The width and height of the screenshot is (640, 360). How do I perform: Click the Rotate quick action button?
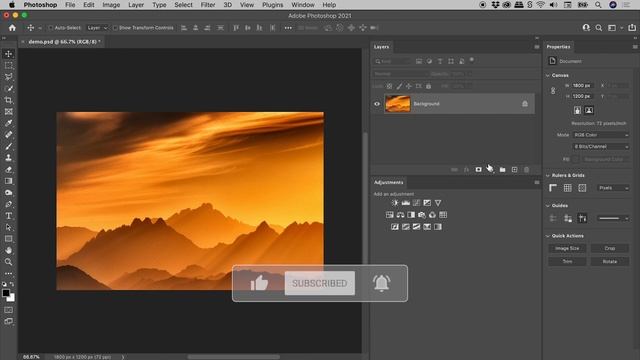[610, 261]
